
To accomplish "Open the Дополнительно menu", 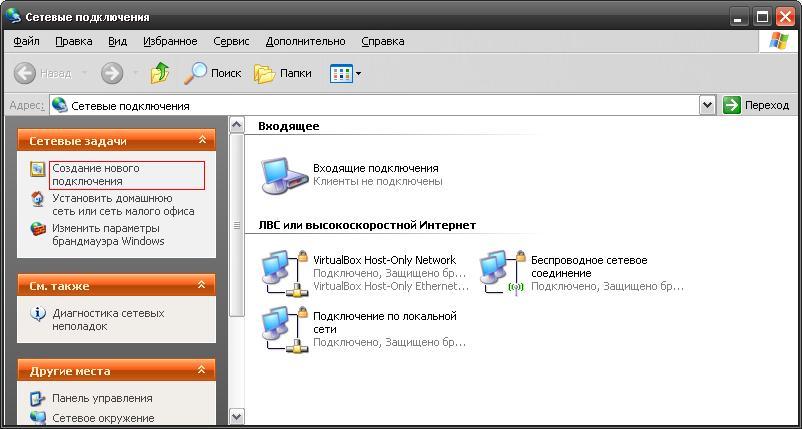I will [305, 41].
